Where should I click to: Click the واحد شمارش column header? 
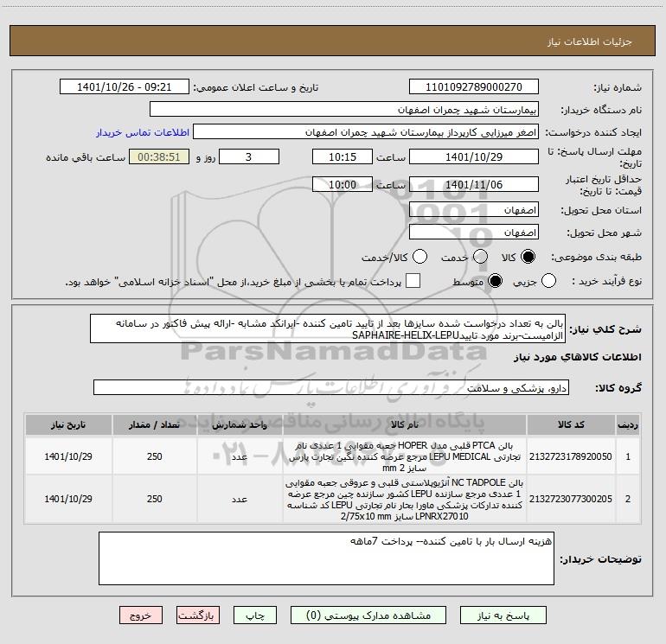pos(240,425)
